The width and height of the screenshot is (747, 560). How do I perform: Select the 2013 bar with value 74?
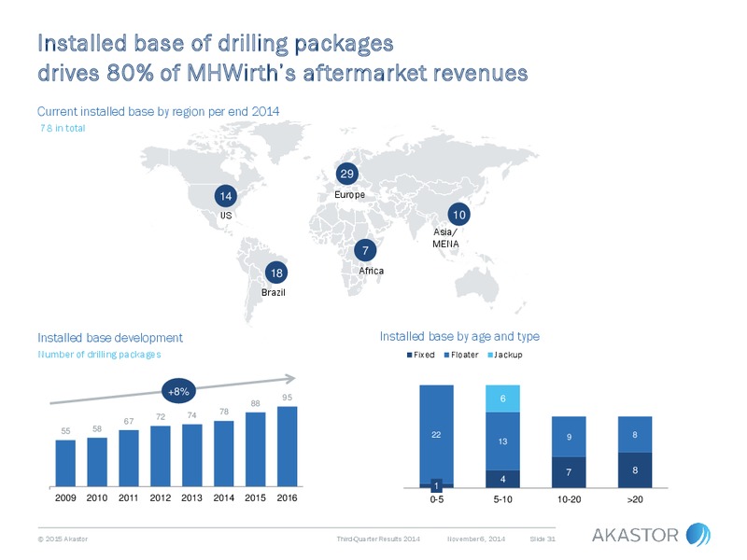[x=192, y=455]
